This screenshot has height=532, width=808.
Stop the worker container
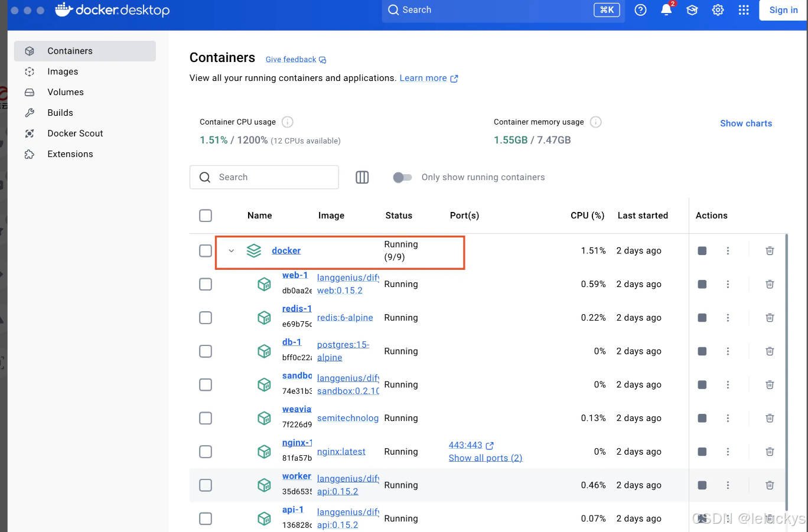702,485
